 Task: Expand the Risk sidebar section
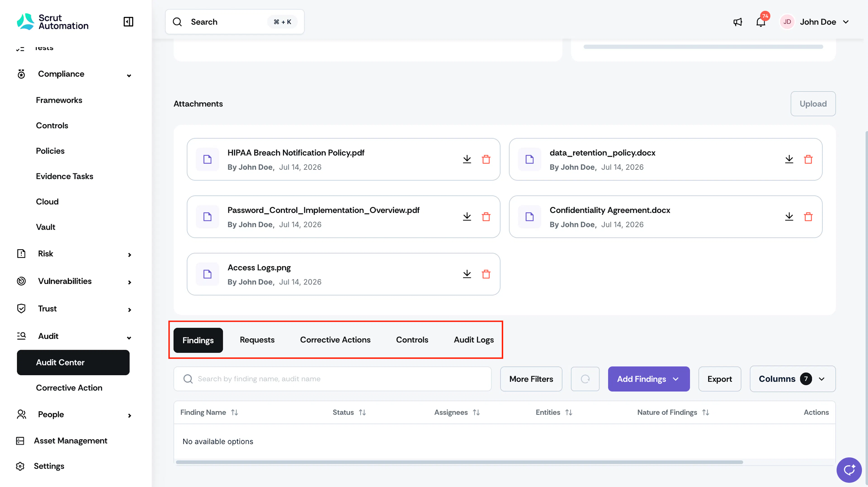click(x=73, y=254)
